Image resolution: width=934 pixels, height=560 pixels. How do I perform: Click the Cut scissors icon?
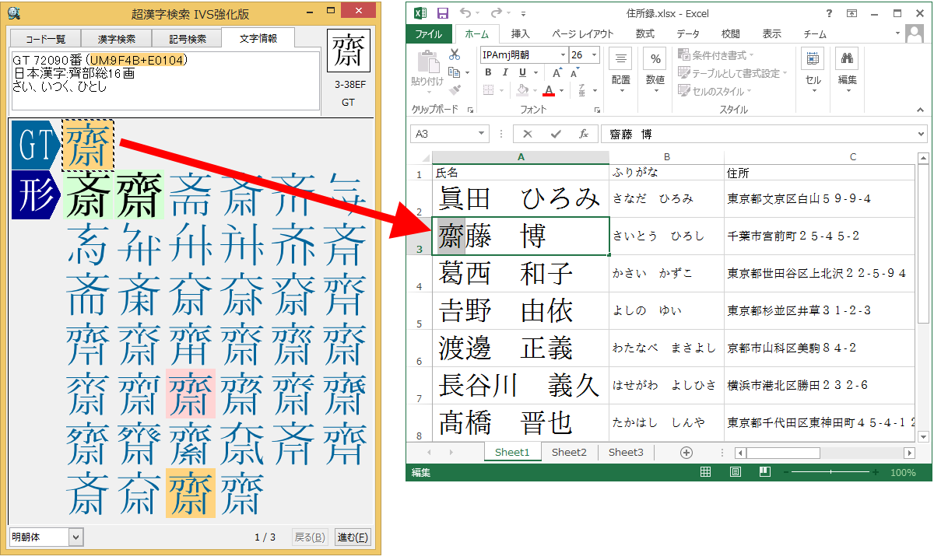pos(455,55)
